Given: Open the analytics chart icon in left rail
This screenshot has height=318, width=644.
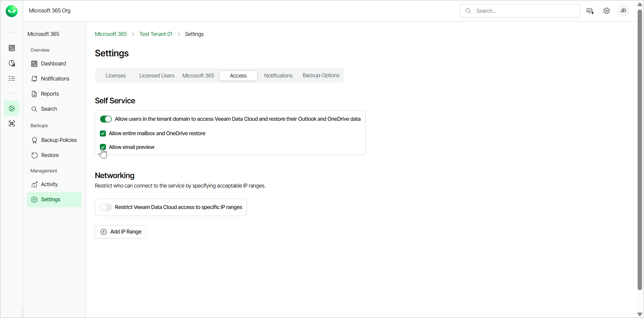Looking at the screenshot, I should (x=12, y=63).
